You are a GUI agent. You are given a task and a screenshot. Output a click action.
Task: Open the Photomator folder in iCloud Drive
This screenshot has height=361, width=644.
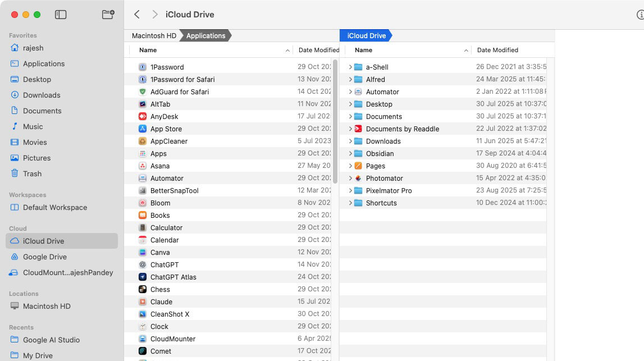(x=359, y=178)
